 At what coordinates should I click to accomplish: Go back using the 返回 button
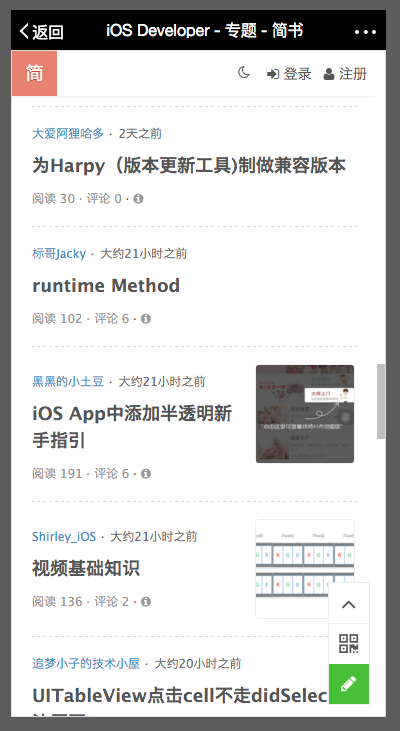point(41,32)
